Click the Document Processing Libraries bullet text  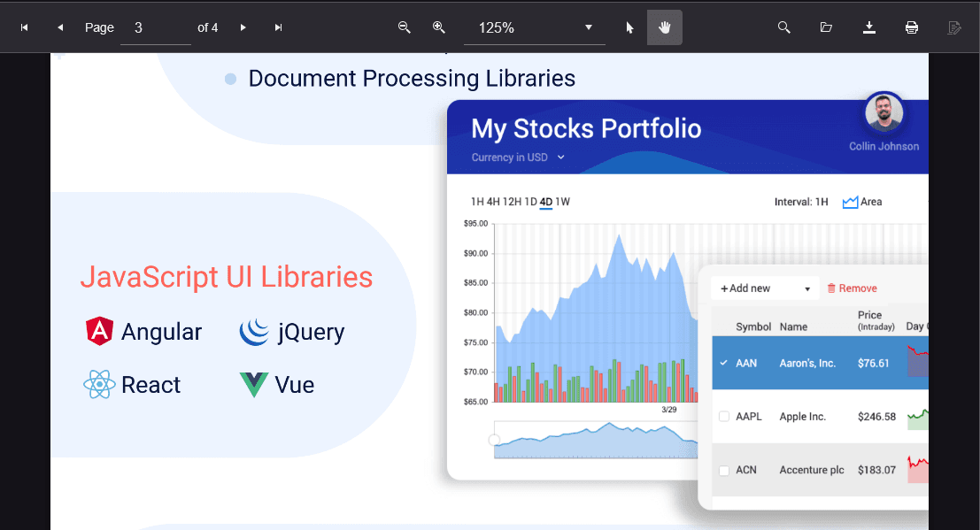[412, 79]
